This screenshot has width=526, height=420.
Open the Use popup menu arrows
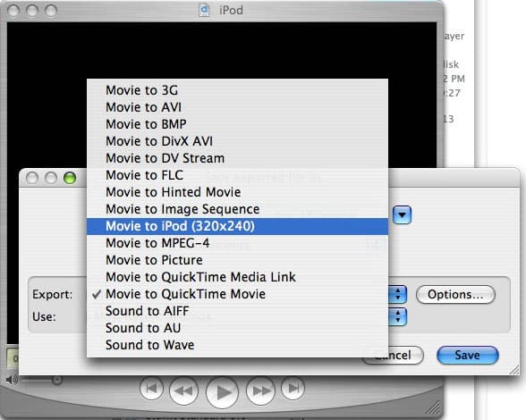coord(398,316)
